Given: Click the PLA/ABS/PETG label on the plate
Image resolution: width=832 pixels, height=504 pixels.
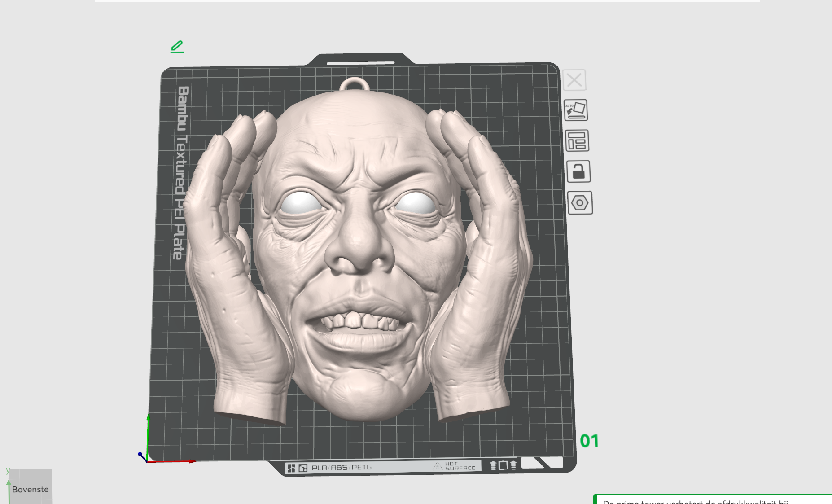Looking at the screenshot, I should [x=342, y=467].
